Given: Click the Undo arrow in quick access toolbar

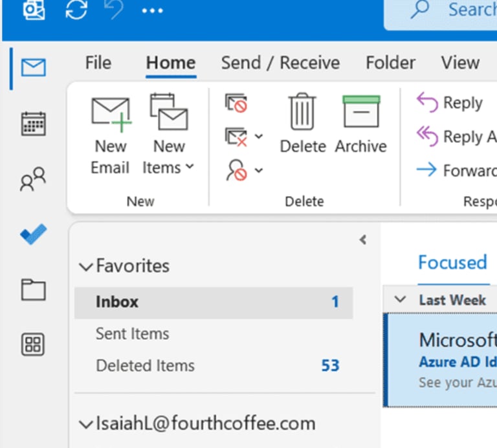Looking at the screenshot, I should (114, 10).
